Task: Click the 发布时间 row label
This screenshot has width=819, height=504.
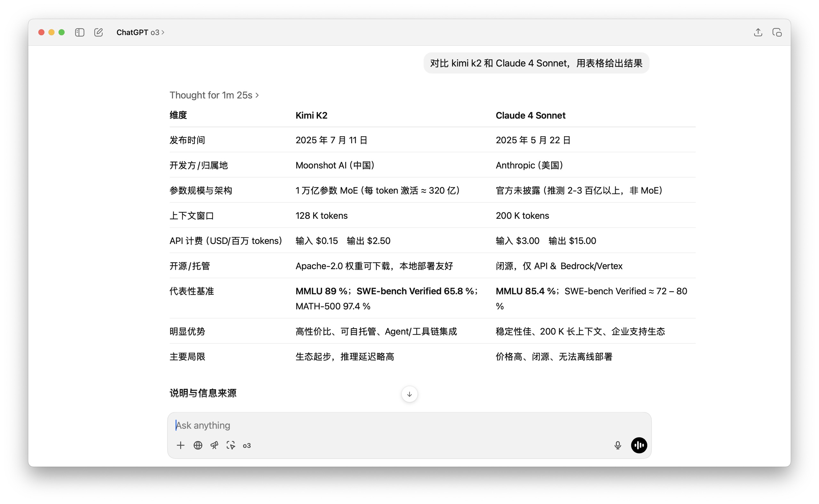Action: [x=187, y=140]
